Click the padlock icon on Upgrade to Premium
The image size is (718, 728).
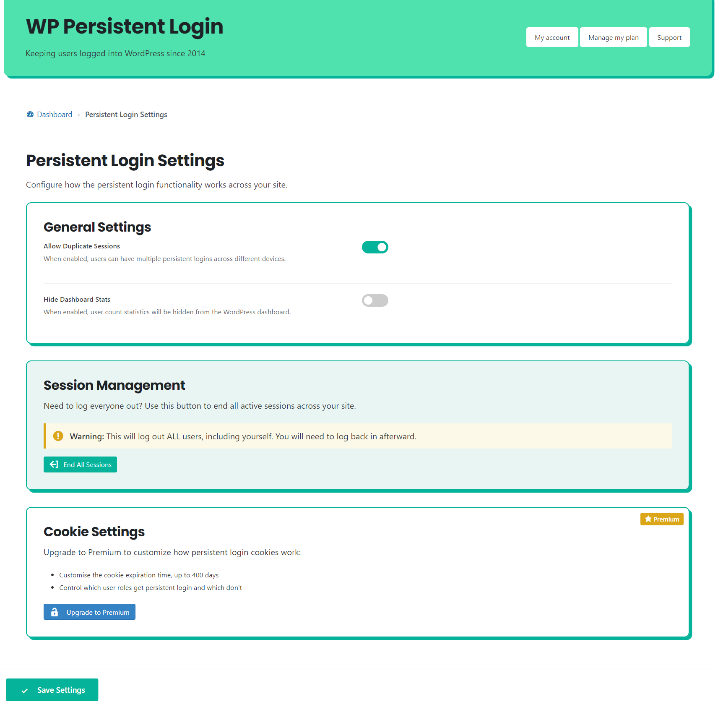click(55, 612)
